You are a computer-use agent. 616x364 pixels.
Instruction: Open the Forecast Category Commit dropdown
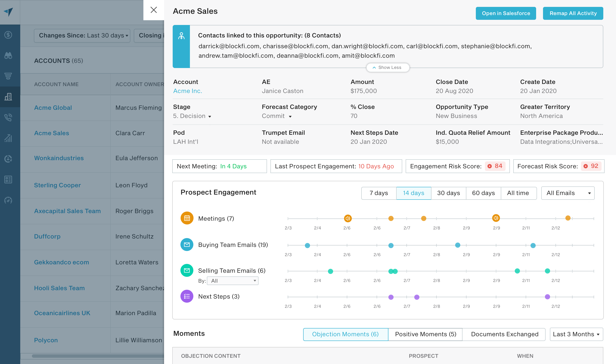pyautogui.click(x=277, y=116)
